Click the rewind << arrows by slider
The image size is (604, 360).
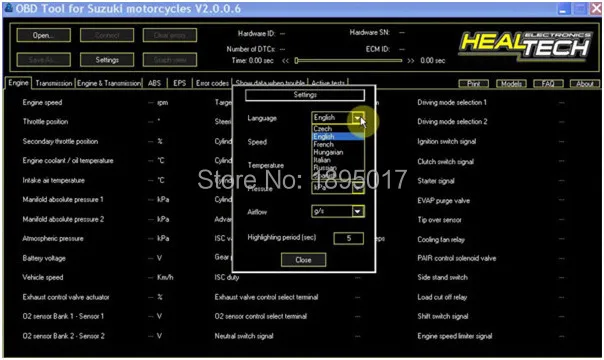pos(285,61)
